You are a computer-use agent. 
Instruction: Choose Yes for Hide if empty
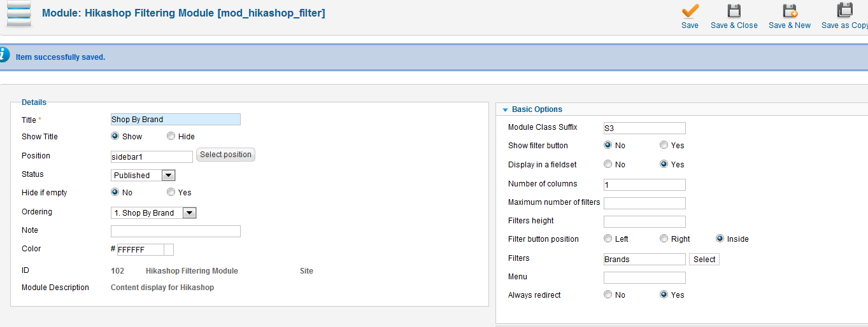(x=171, y=192)
